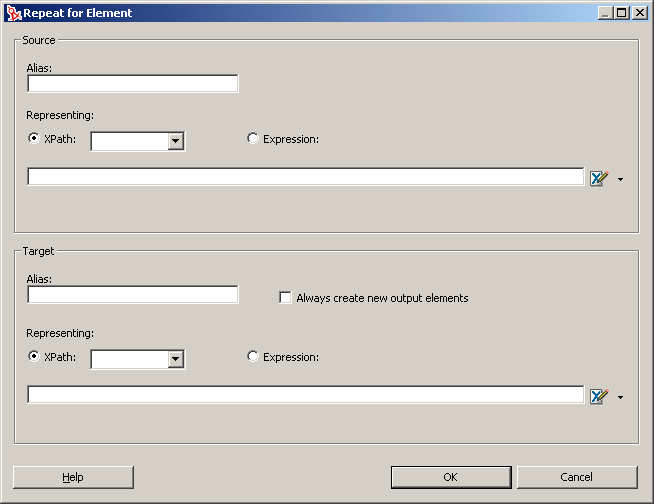Select the Target Expression radio button
This screenshot has height=504, width=654.
coord(253,356)
